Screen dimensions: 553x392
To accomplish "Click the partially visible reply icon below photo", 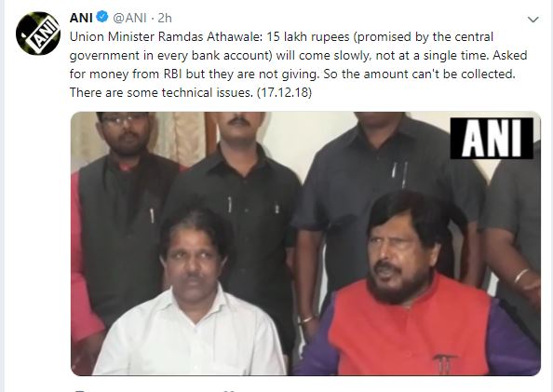I will click(x=80, y=390).
